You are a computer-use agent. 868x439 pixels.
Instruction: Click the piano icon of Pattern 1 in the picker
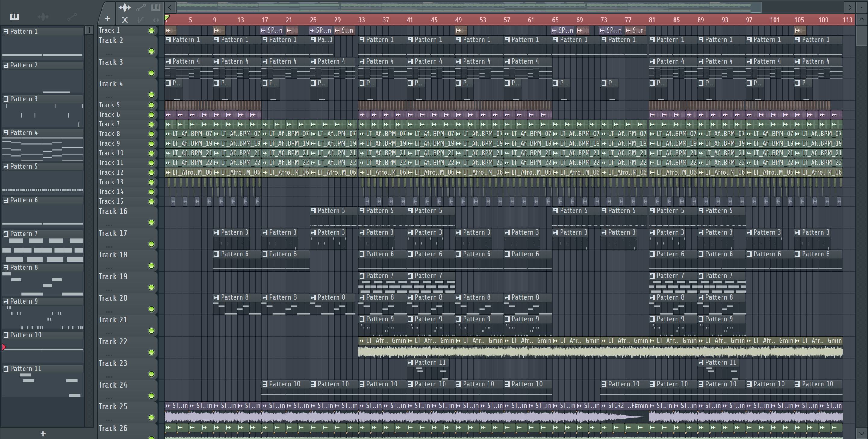tap(6, 31)
